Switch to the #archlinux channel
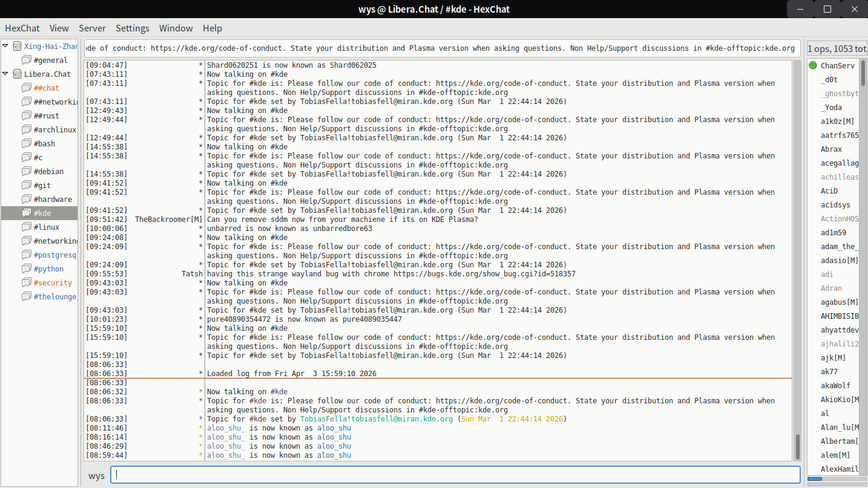 [54, 129]
